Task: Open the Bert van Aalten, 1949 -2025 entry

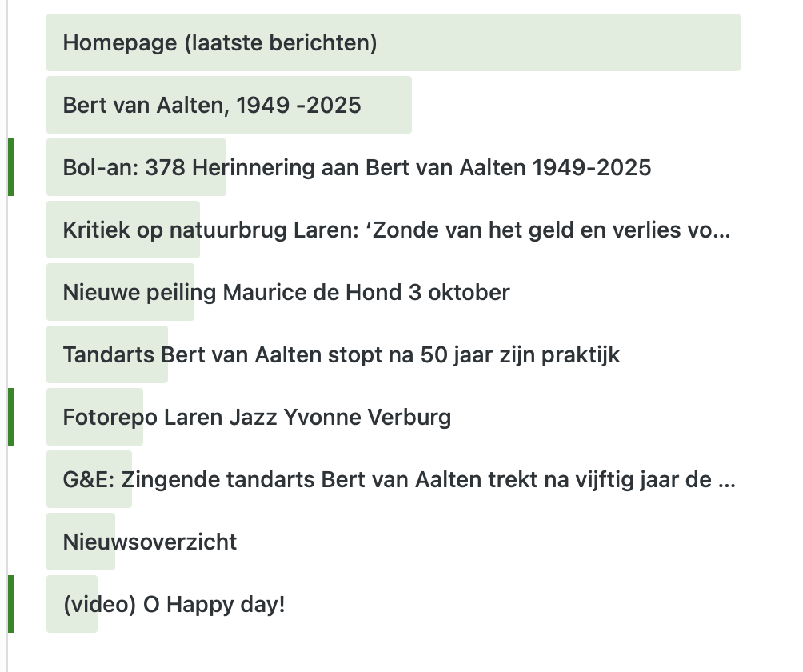Action: 212,105
